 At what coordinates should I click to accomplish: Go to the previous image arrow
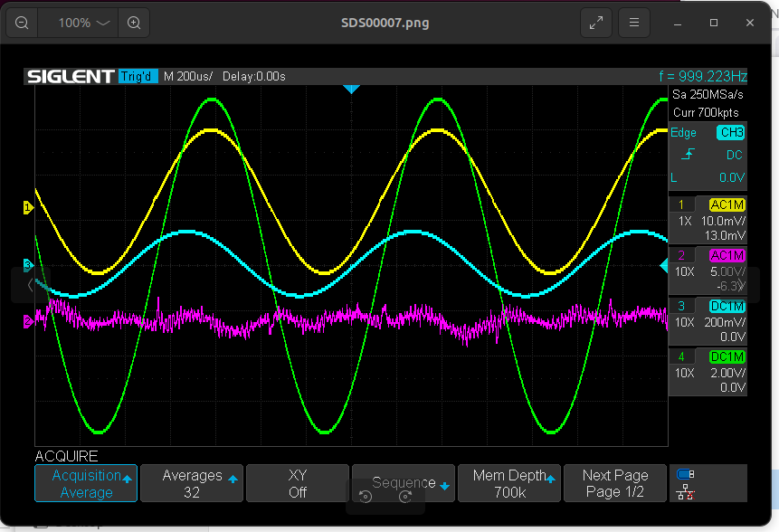tap(30, 285)
